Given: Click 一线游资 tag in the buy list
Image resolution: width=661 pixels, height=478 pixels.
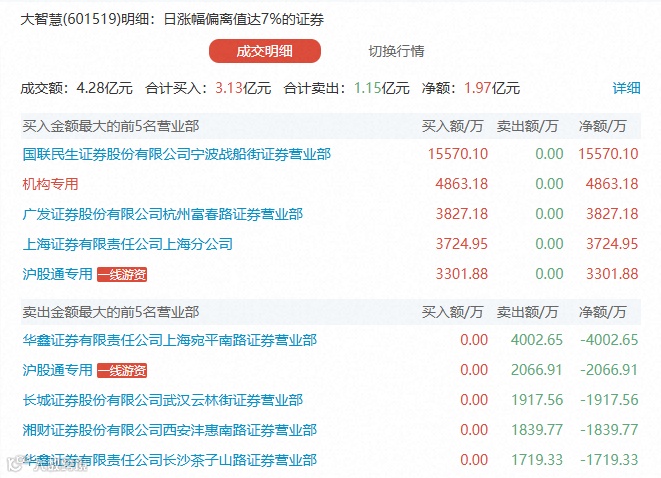Looking at the screenshot, I should pos(122,274).
